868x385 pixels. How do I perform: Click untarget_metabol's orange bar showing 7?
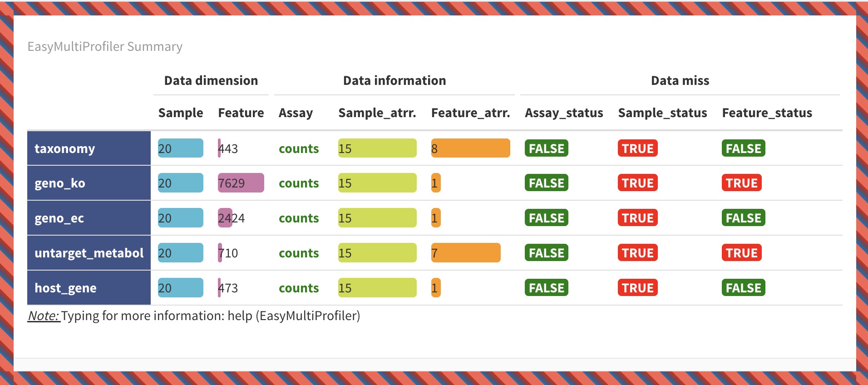point(466,253)
